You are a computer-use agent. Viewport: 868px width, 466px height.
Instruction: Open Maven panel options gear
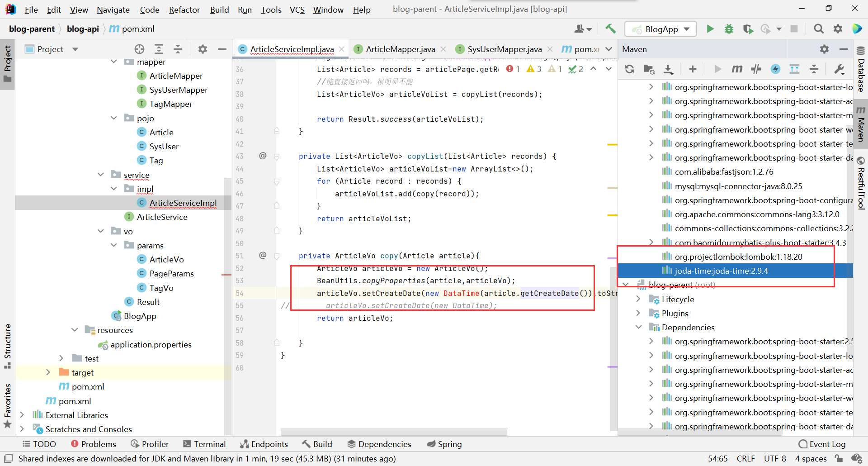coord(824,49)
